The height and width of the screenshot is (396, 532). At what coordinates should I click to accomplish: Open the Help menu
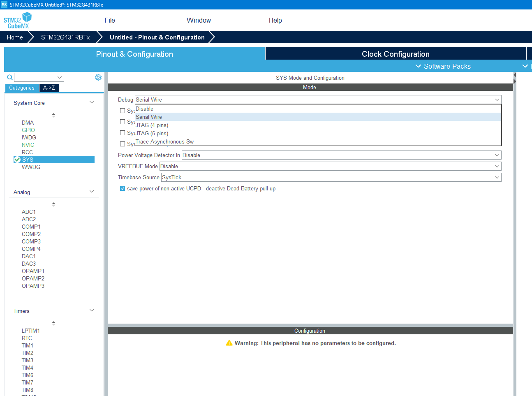pyautogui.click(x=275, y=20)
